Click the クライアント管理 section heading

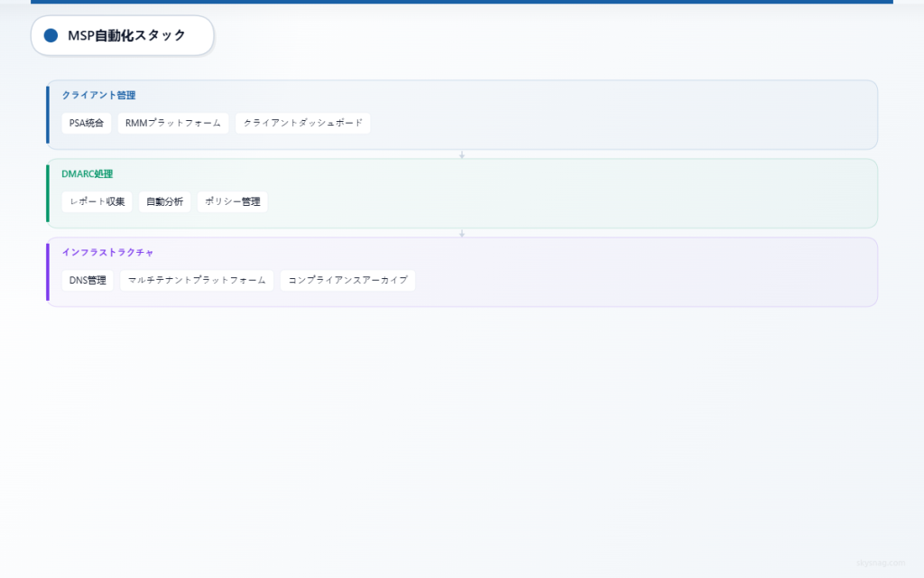coord(98,94)
